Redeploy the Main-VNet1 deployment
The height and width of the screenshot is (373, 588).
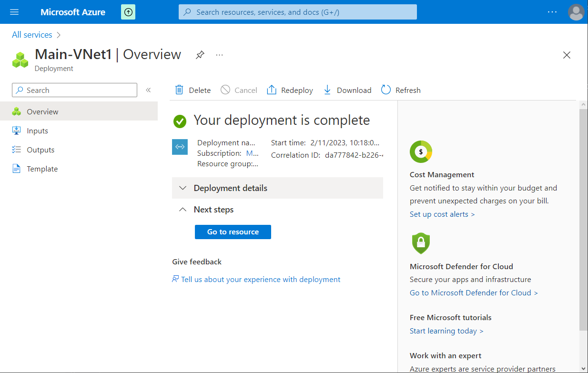click(290, 90)
